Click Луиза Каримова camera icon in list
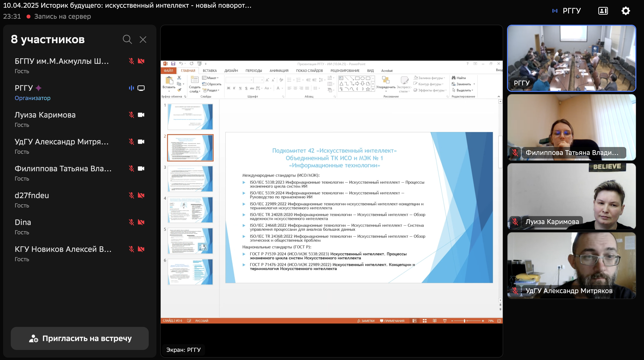This screenshot has height=360, width=644. pos(141,115)
